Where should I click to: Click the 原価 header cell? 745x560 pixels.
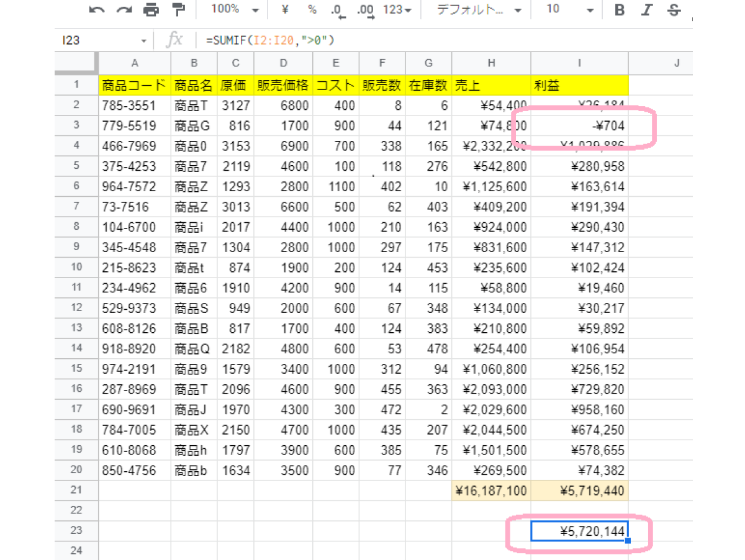coord(235,85)
